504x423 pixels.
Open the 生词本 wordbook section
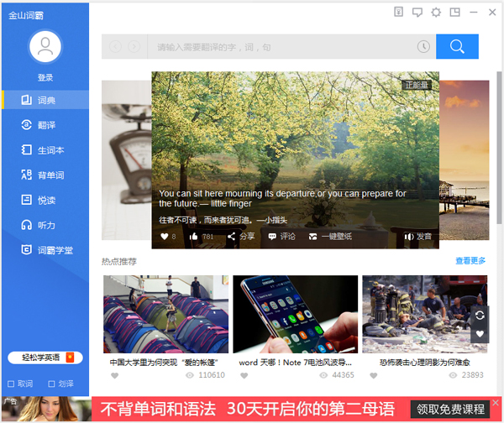(45, 150)
